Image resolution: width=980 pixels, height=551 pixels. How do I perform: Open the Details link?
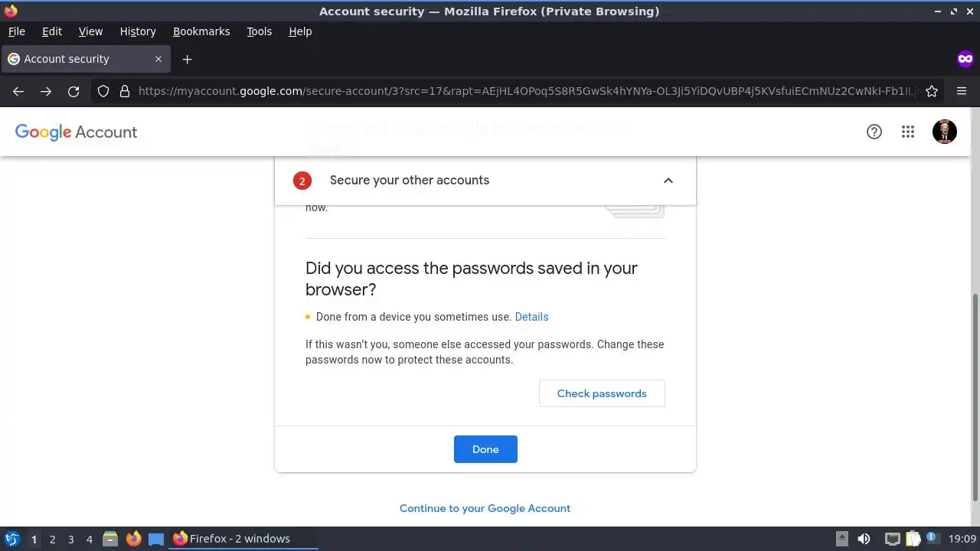531,317
